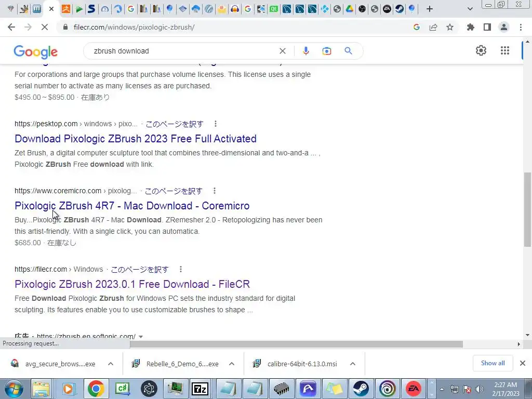The image size is (532, 399).
Task: Open the Chrome three-dot menu
Action: click(x=521, y=27)
